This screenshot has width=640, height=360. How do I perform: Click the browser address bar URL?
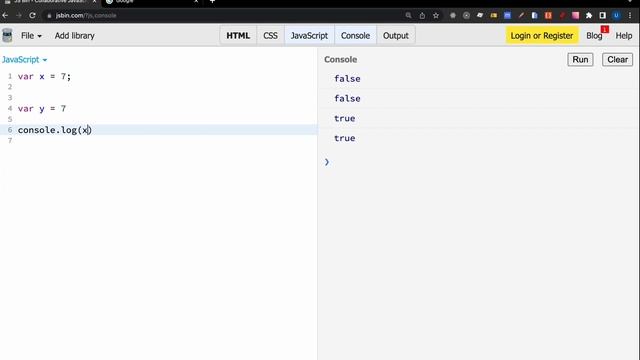[x=86, y=16]
